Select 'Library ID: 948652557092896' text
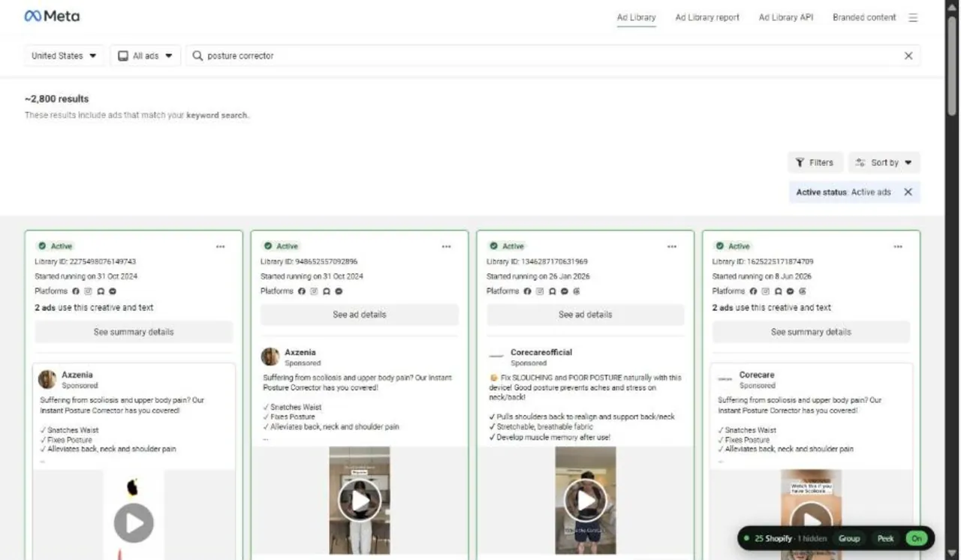Image resolution: width=961 pixels, height=560 pixels. tap(309, 262)
